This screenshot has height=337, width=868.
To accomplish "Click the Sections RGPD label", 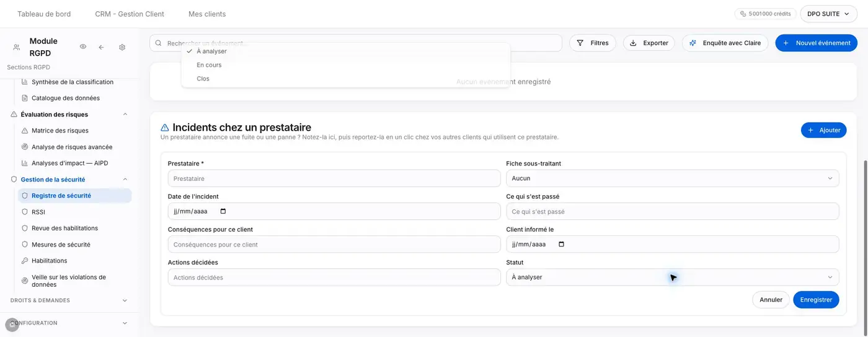I will point(29,67).
